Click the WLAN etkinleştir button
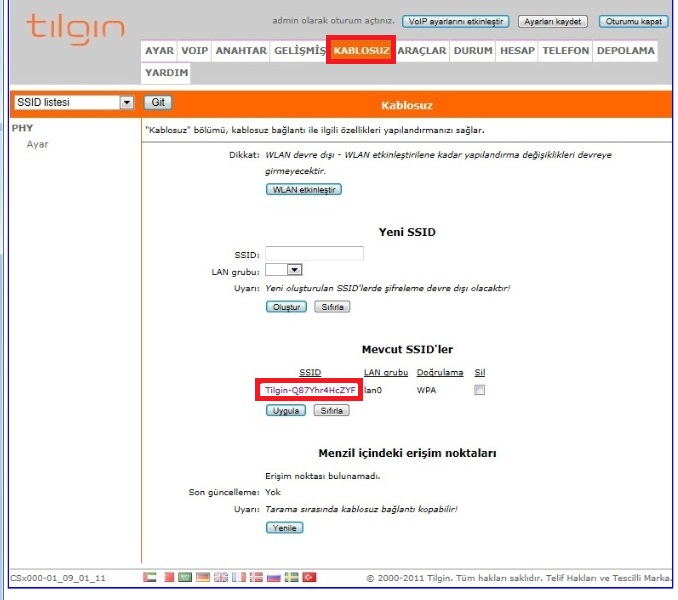 [x=304, y=189]
